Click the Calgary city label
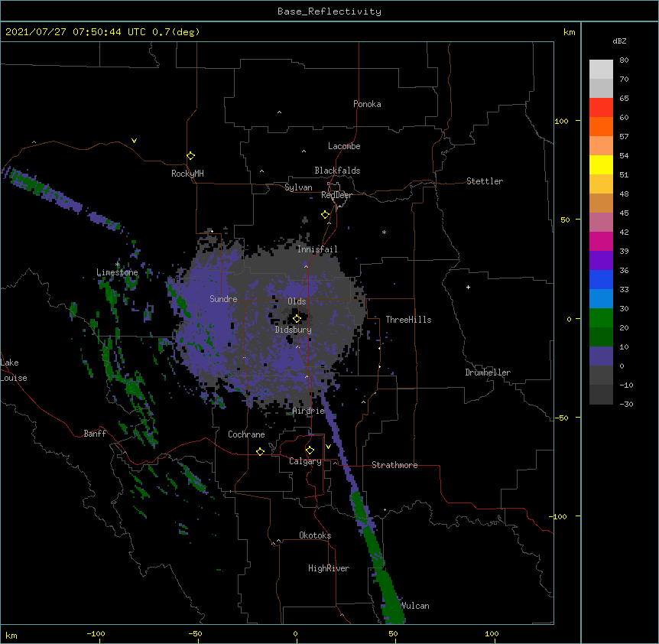The width and height of the screenshot is (659, 644). [x=305, y=461]
